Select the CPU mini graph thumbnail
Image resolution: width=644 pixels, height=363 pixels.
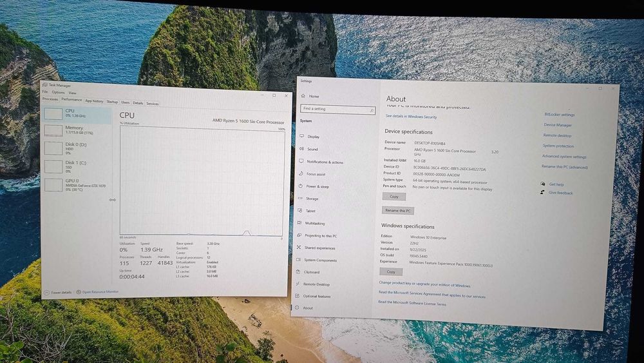pos(53,114)
